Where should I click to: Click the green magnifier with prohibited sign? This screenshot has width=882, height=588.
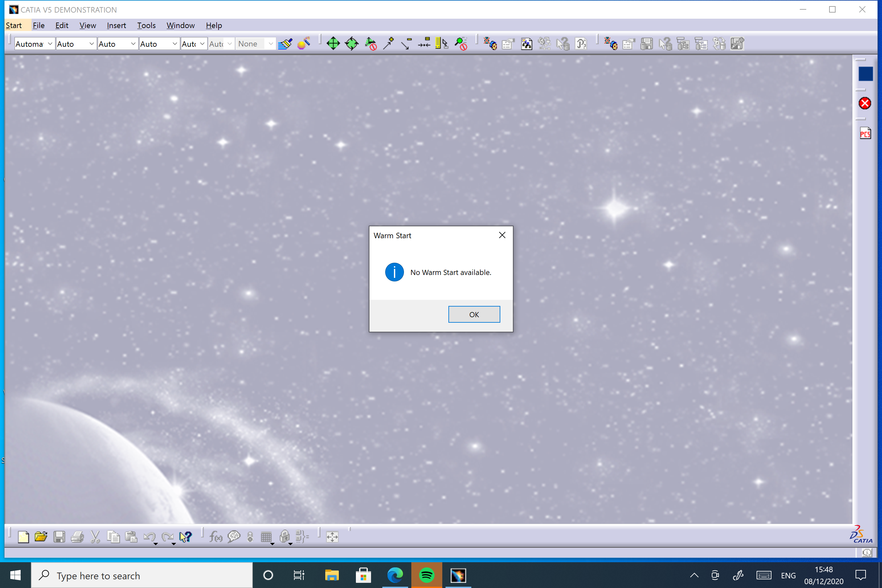coord(461,44)
